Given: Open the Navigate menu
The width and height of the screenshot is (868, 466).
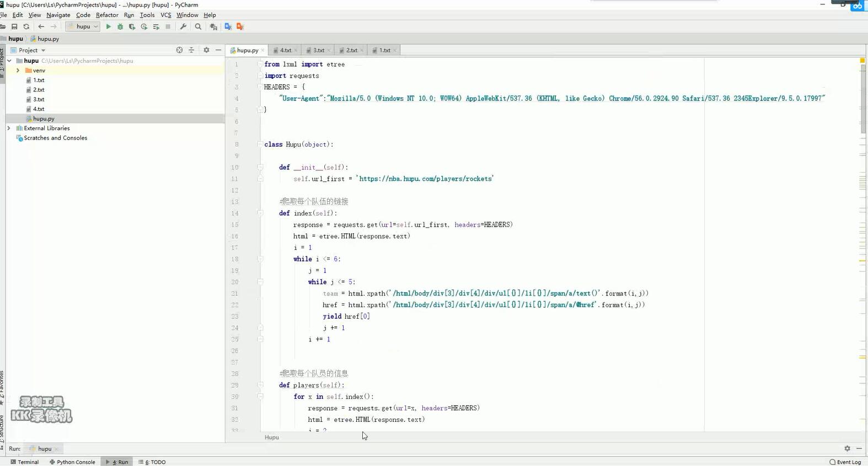Looking at the screenshot, I should [x=58, y=15].
